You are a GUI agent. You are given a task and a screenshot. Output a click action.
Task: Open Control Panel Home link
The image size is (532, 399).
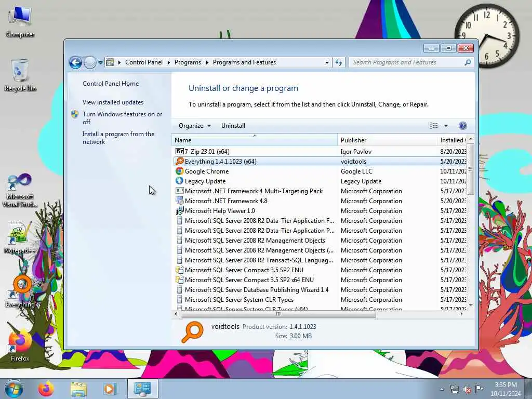pos(111,84)
